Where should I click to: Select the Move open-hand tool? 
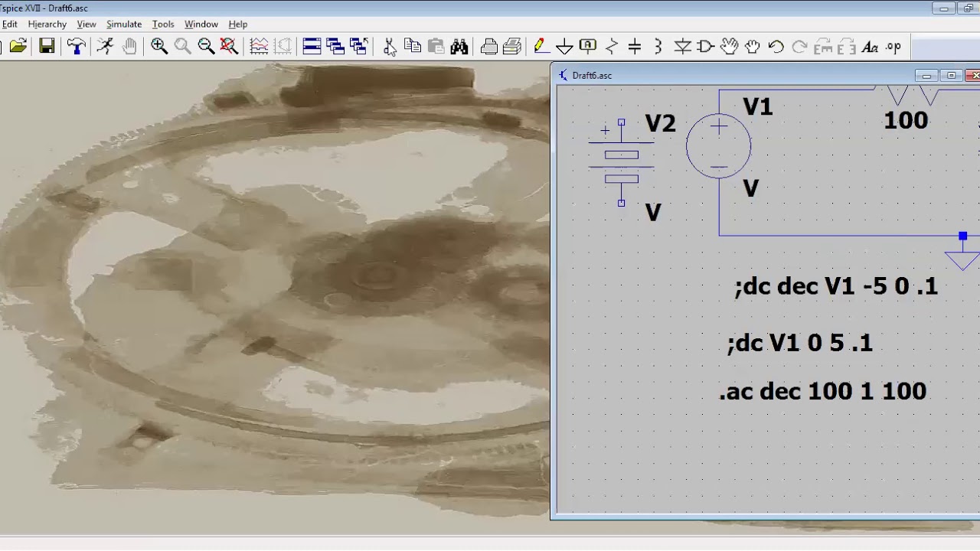(x=729, y=47)
